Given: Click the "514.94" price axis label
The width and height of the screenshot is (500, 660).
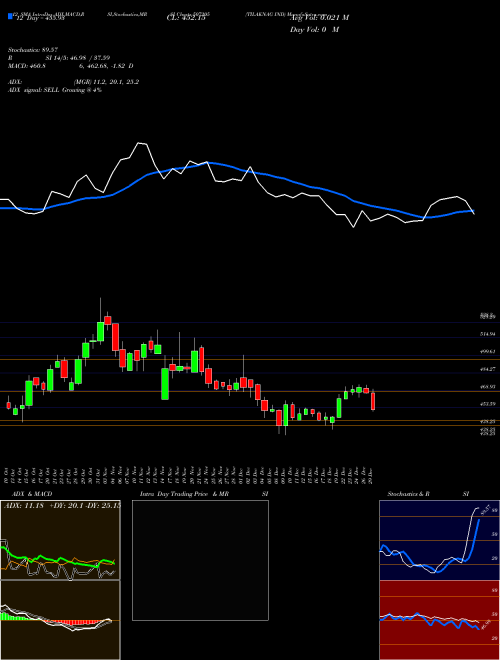Looking at the screenshot, I should coord(488,334).
